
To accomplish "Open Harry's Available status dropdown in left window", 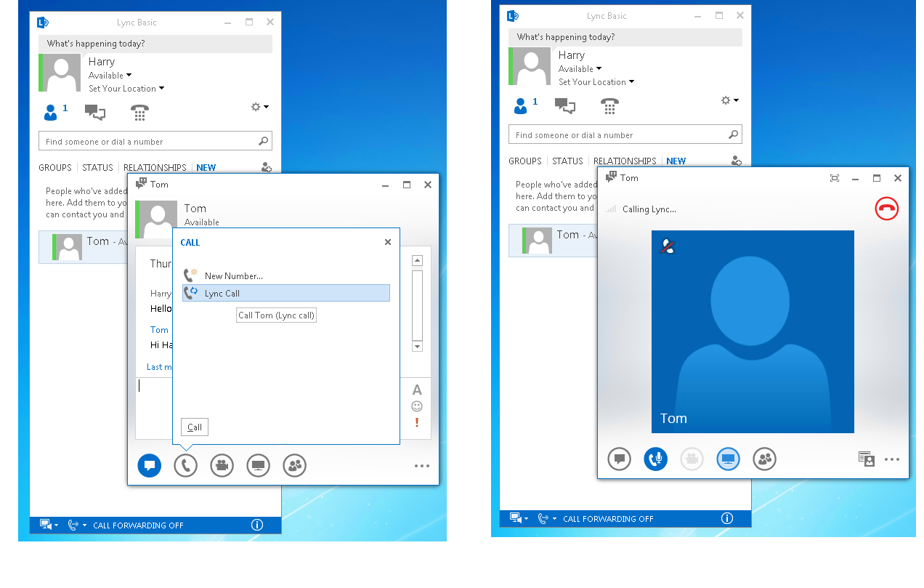I will tap(110, 76).
